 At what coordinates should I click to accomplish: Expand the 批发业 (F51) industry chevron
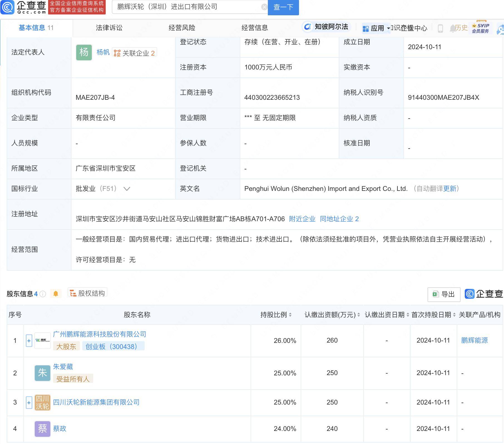[x=127, y=189]
